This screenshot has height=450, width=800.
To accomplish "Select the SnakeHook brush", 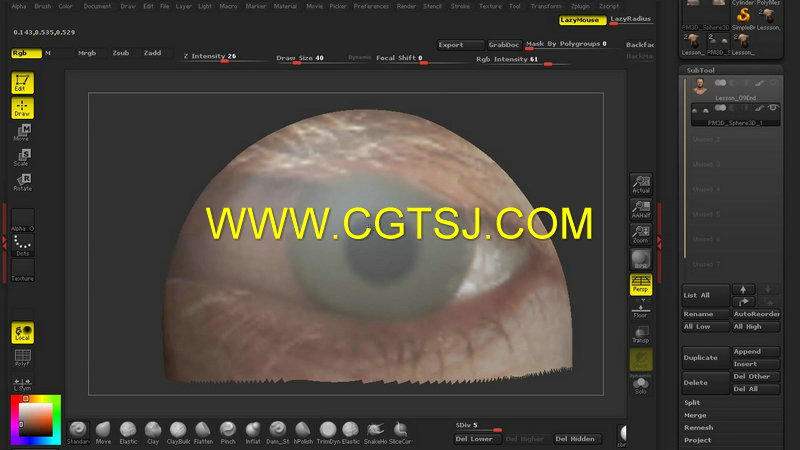I will pyautogui.click(x=375, y=433).
